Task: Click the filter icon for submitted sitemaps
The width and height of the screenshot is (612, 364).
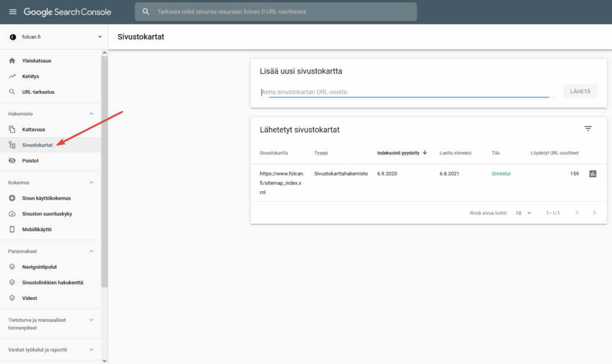Action: 587,129
